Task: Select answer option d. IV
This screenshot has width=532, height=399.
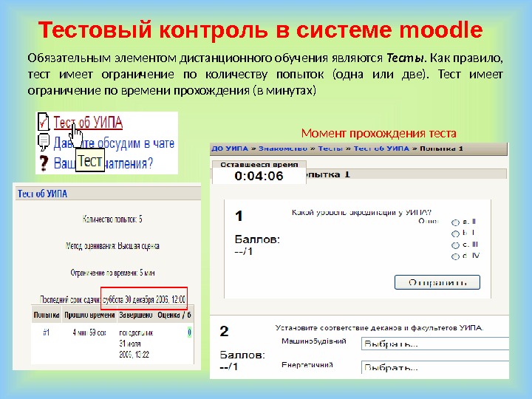Action: point(455,256)
